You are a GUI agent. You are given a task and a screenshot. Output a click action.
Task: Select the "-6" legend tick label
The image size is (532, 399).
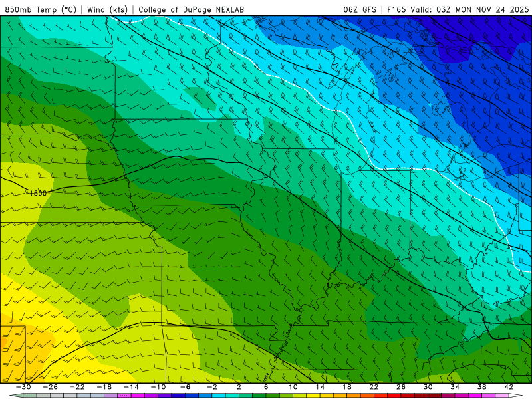pos(186,387)
